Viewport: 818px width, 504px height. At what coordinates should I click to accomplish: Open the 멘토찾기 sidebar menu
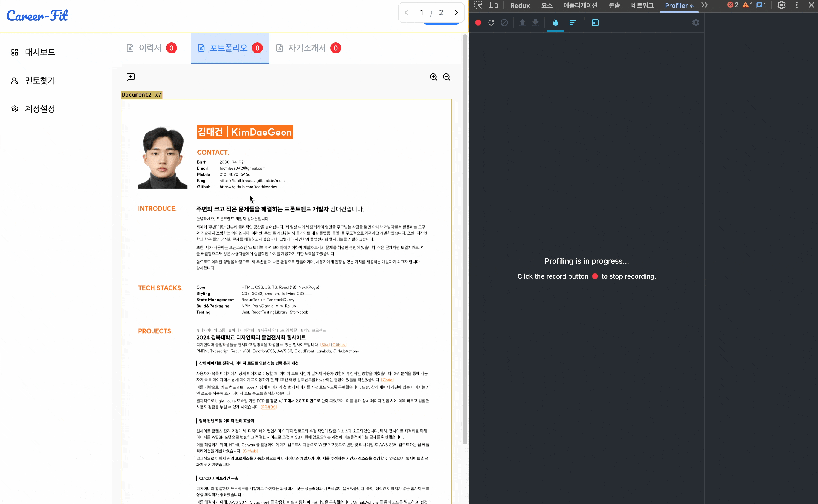[40, 81]
